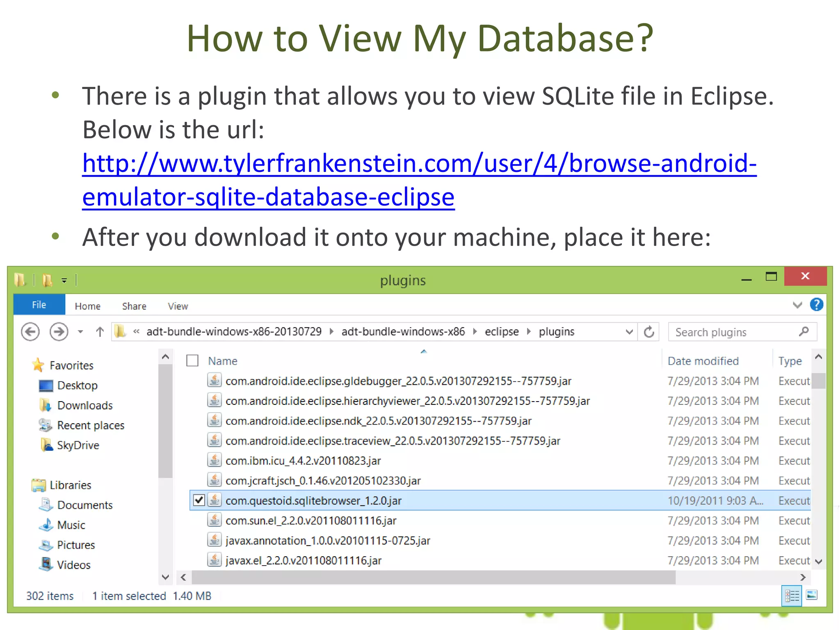840x630 pixels.
Task: Uncheck the com.questoid.sqlitebrowser_1.2.0.jar checkbox
Action: pyautogui.click(x=199, y=500)
